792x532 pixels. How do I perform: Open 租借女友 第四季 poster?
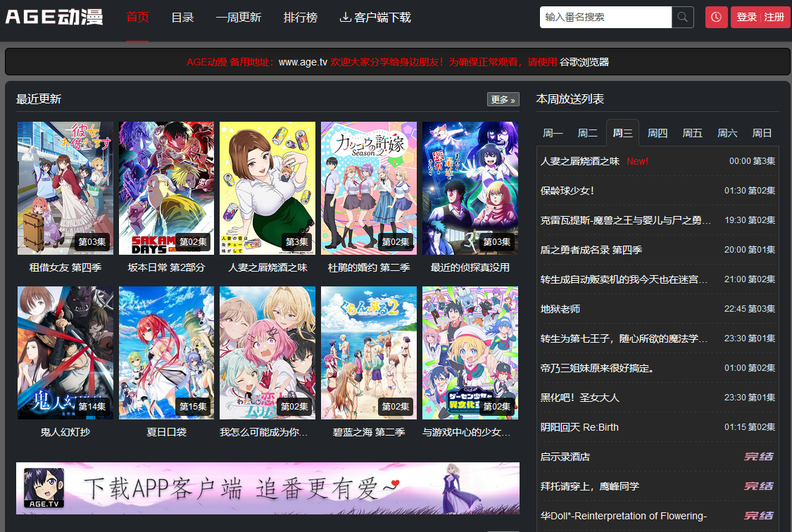click(65, 188)
